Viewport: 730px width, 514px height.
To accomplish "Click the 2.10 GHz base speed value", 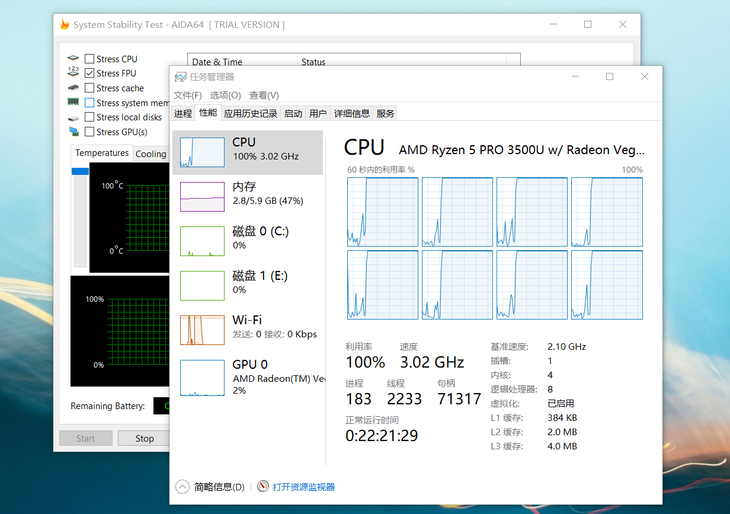I will pyautogui.click(x=567, y=347).
